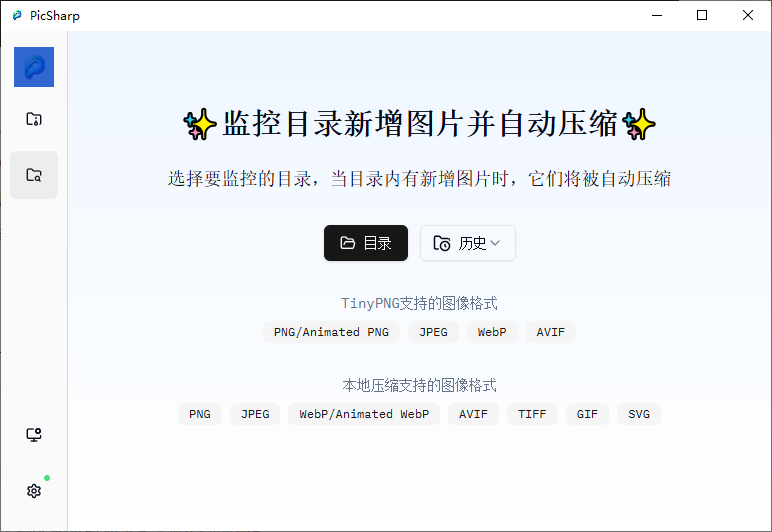Click the TIFF format badge

532,414
